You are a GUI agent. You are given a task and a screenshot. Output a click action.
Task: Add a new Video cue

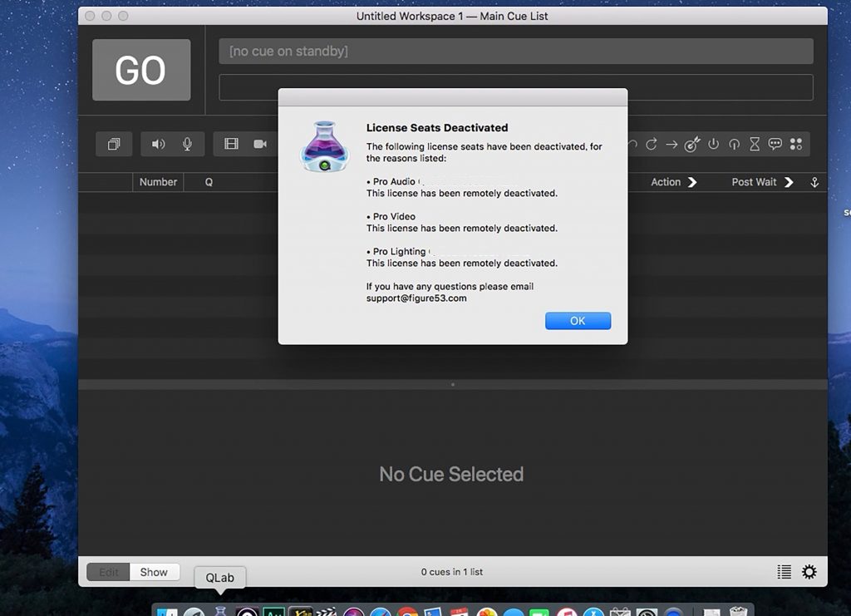[231, 144]
